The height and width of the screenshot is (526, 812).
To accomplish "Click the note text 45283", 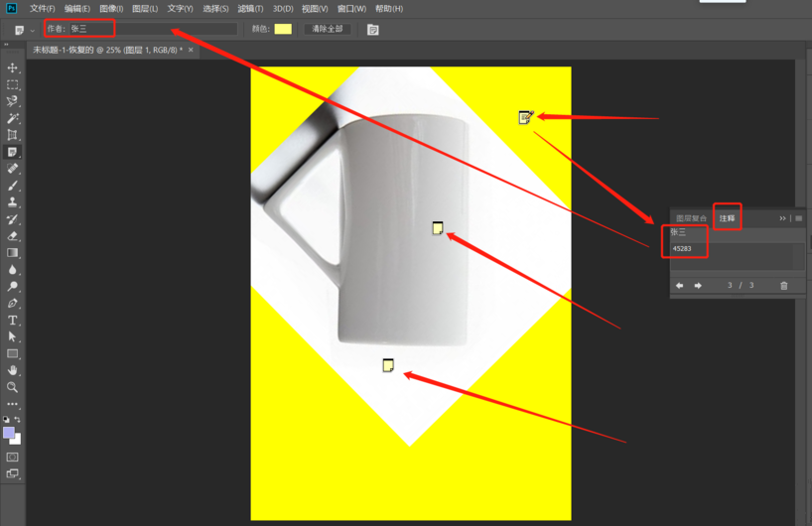I will pyautogui.click(x=682, y=248).
